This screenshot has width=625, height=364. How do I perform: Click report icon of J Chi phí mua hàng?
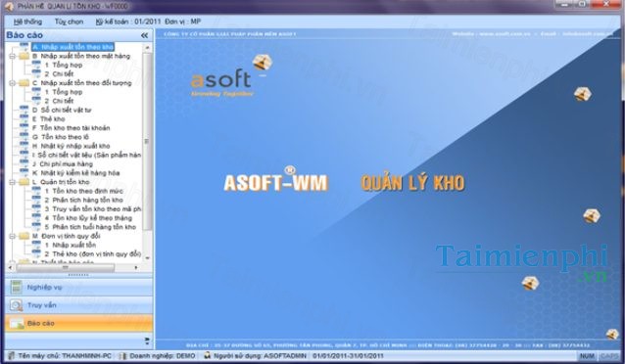pos(24,164)
